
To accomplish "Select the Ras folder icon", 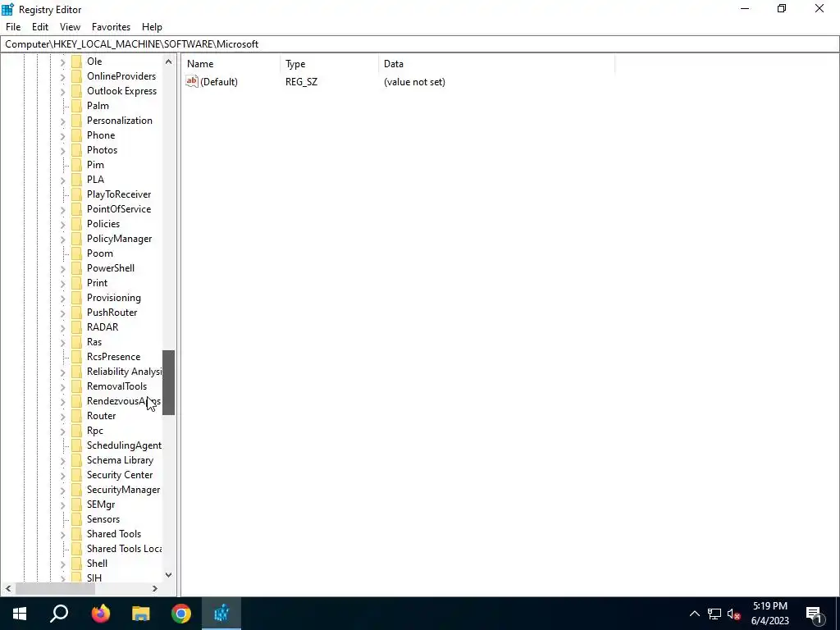I will click(x=76, y=342).
